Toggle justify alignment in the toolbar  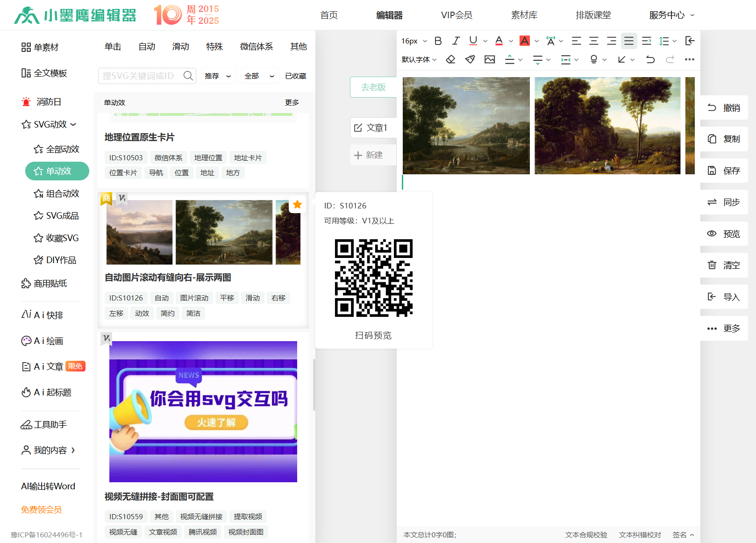(629, 41)
